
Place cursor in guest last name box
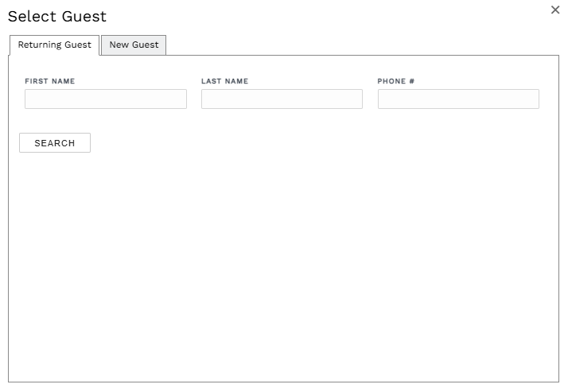(x=282, y=99)
